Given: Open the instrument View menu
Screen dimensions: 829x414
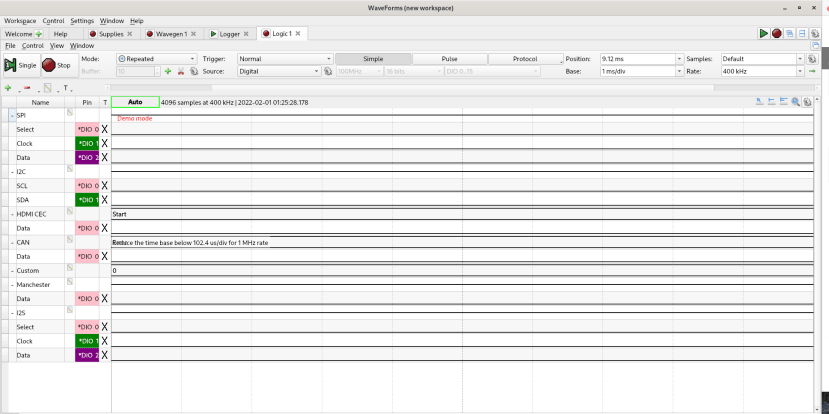Looking at the screenshot, I should point(57,46).
